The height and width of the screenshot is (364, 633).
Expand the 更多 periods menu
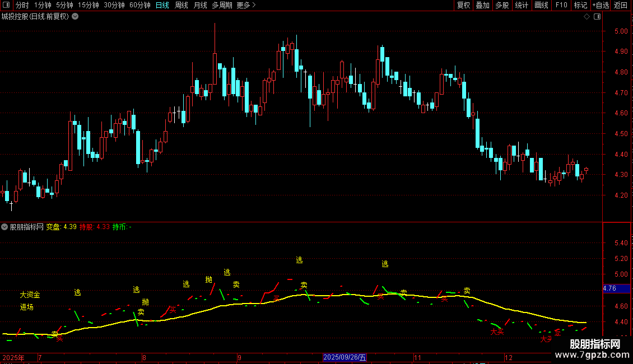pos(246,5)
